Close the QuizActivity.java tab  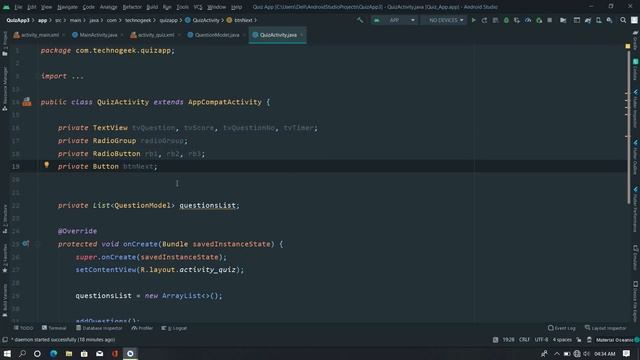[302, 35]
